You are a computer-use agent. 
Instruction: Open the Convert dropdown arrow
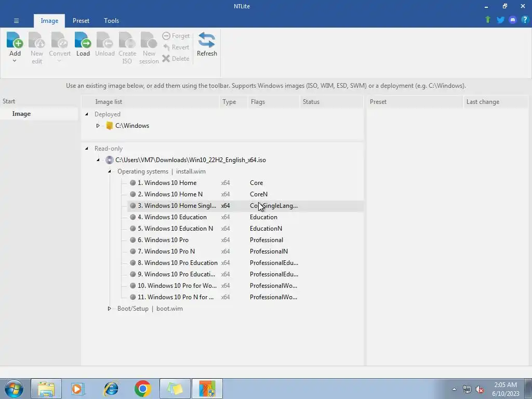[x=59, y=61]
